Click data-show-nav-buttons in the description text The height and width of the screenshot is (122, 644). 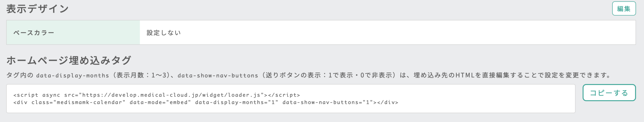click(x=218, y=76)
